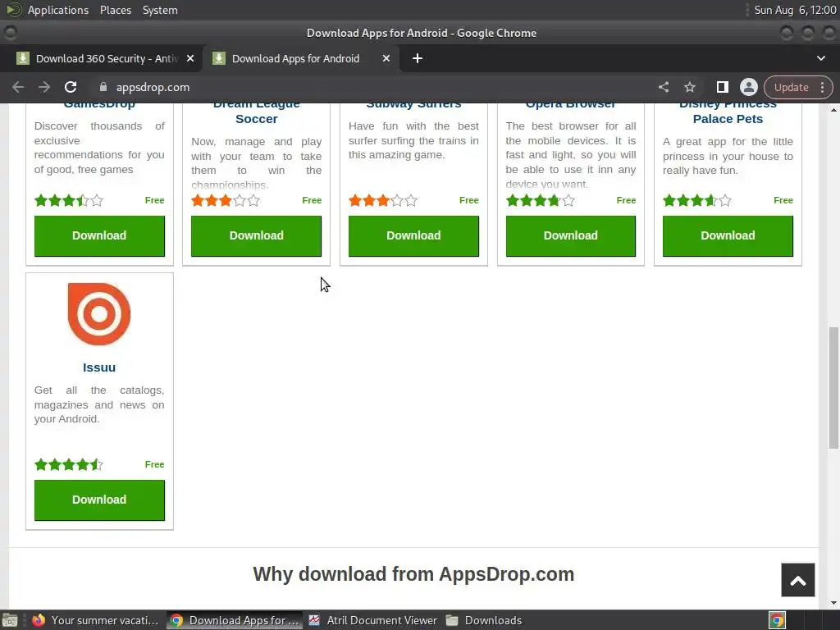Click the Subway Surfers orange star rating
The image size is (840, 630).
[x=383, y=200]
